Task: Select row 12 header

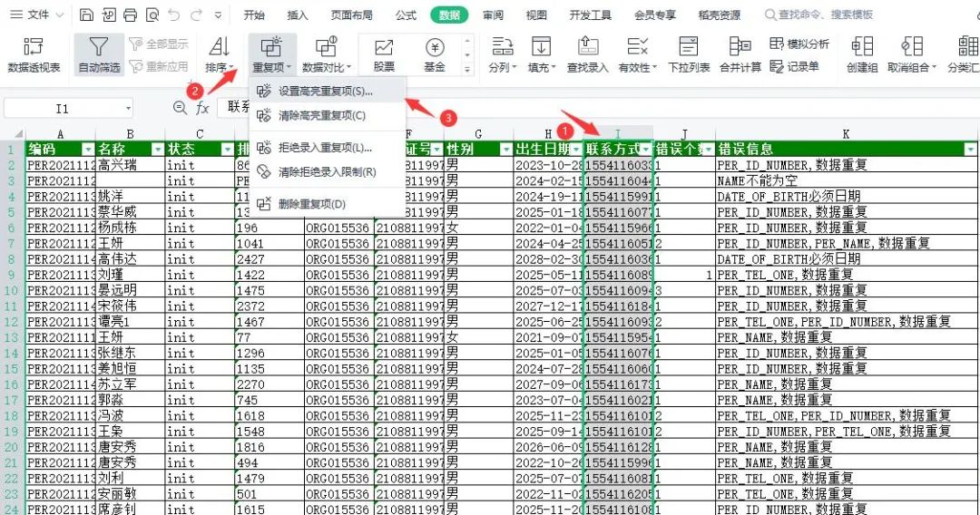Action: (12, 322)
